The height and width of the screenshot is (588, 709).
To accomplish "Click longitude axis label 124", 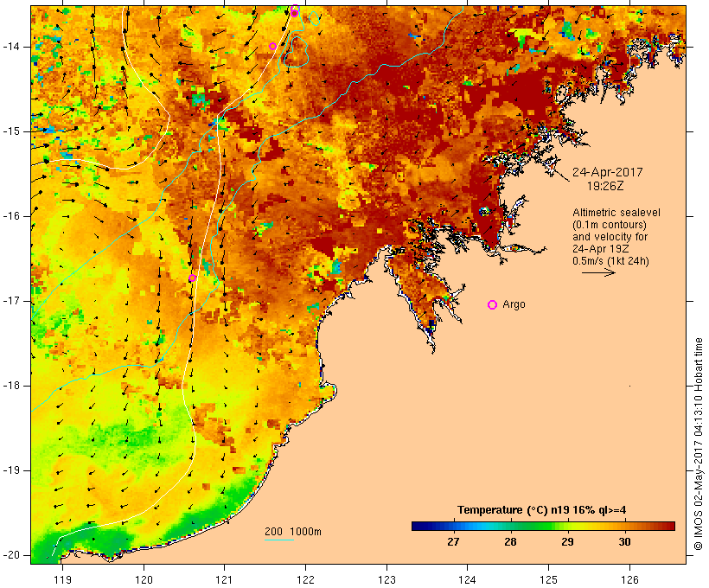I will pos(467,579).
